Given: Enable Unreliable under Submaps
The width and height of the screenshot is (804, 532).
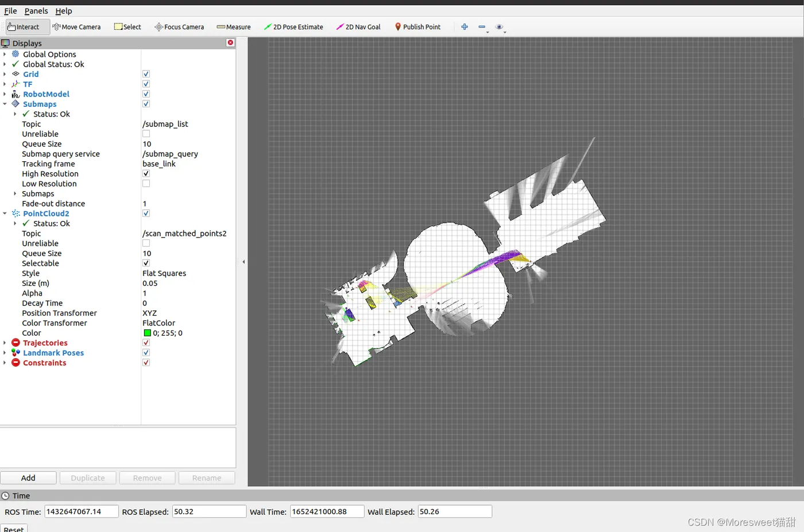Looking at the screenshot, I should [146, 134].
